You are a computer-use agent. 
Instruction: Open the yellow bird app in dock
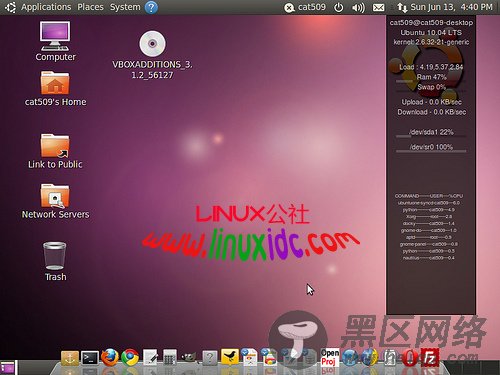click(230, 357)
